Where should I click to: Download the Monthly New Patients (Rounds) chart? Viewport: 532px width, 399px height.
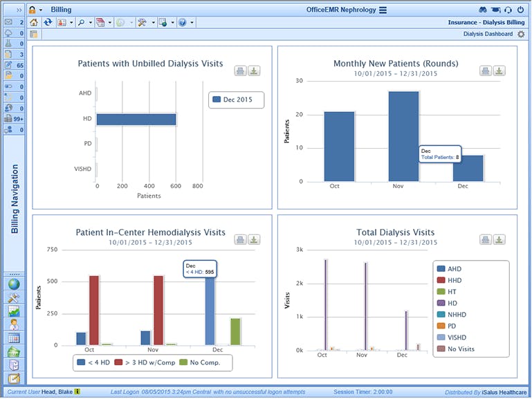[499, 71]
